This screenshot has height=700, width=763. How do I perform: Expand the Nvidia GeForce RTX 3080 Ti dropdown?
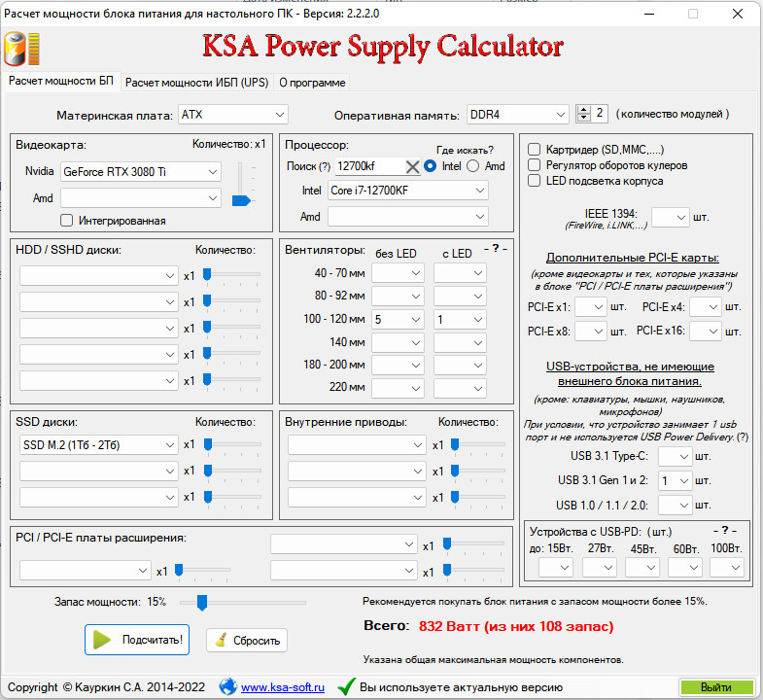pos(141,172)
